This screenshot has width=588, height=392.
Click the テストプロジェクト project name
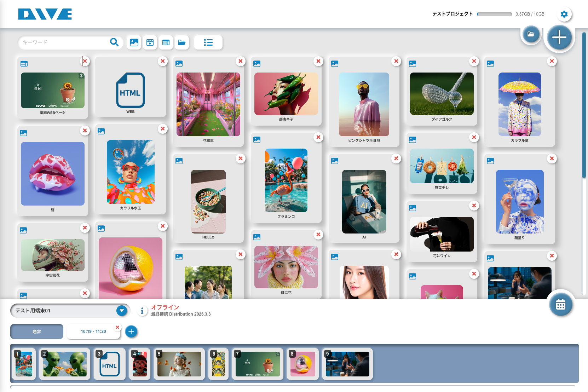[x=452, y=14]
